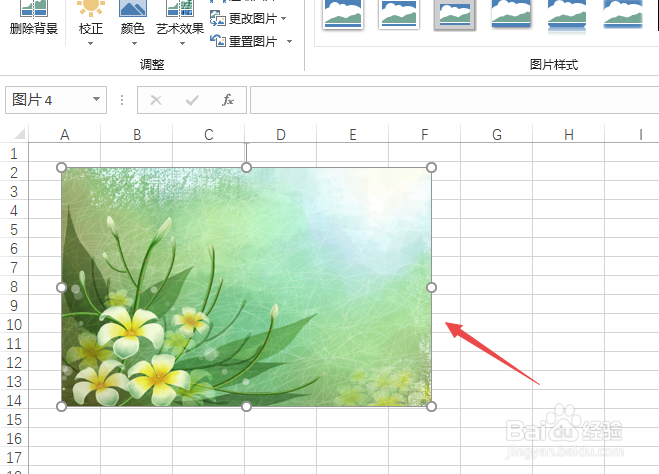659x474 pixels.
Task: Click the bottom-left resize handle of picture
Action: [x=61, y=406]
